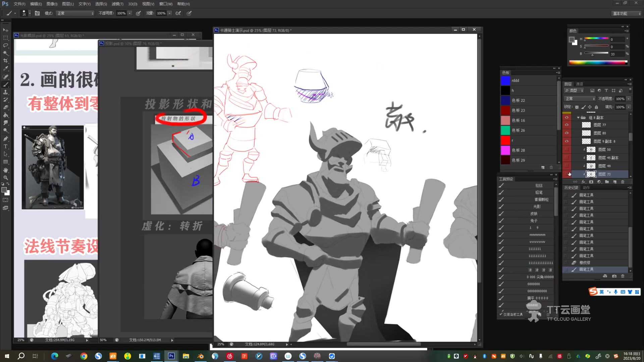Collapse the 组 8 副本 group
This screenshot has width=644, height=362.
[x=578, y=118]
